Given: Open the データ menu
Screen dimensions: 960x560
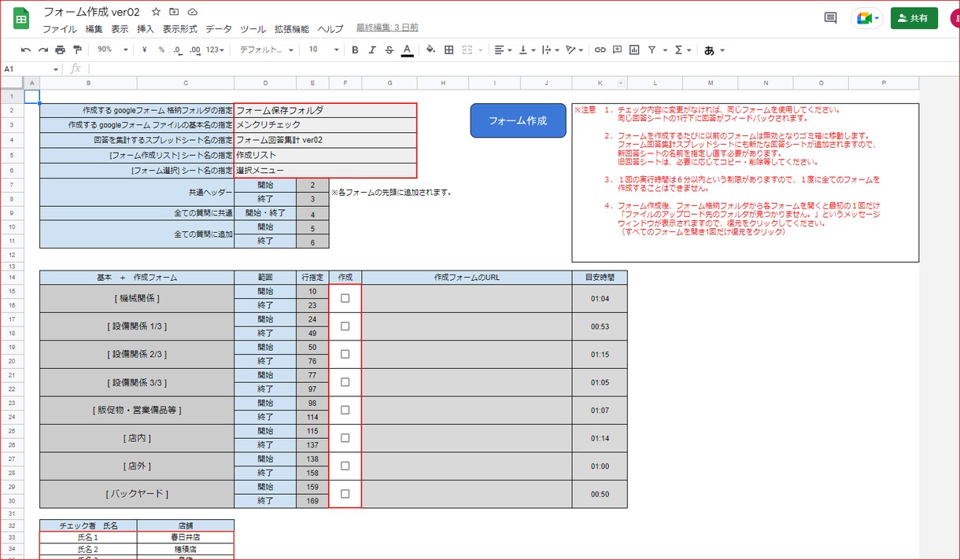Looking at the screenshot, I should coord(219,29).
